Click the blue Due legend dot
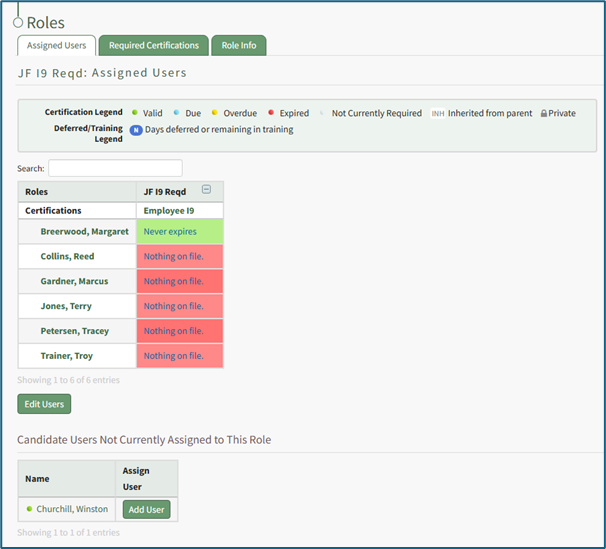The image size is (606, 549). click(176, 113)
